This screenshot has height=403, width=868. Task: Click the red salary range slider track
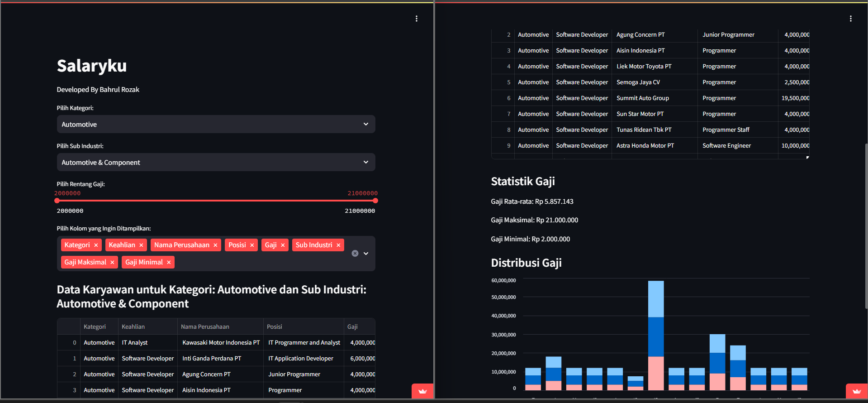pos(216,201)
